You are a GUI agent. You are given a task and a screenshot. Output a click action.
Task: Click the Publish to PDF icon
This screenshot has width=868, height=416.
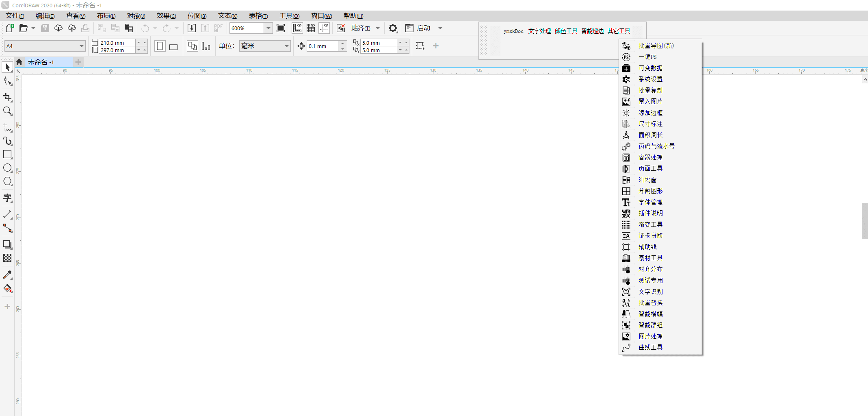coord(219,28)
